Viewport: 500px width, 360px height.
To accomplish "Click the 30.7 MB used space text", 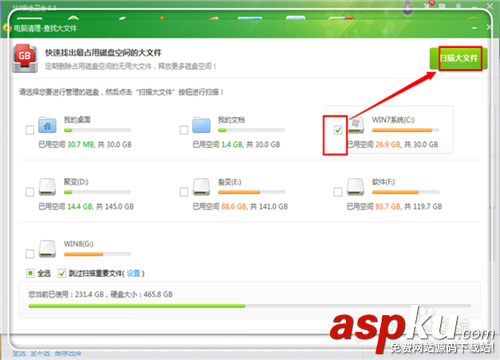I will pos(81,145).
